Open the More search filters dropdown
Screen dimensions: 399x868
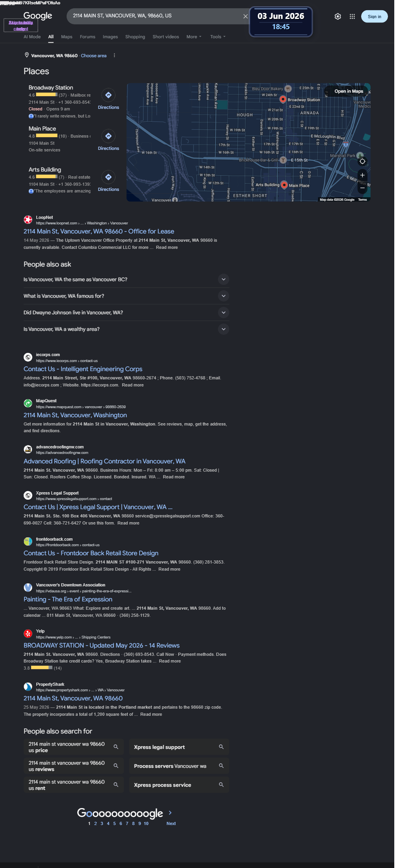[194, 37]
